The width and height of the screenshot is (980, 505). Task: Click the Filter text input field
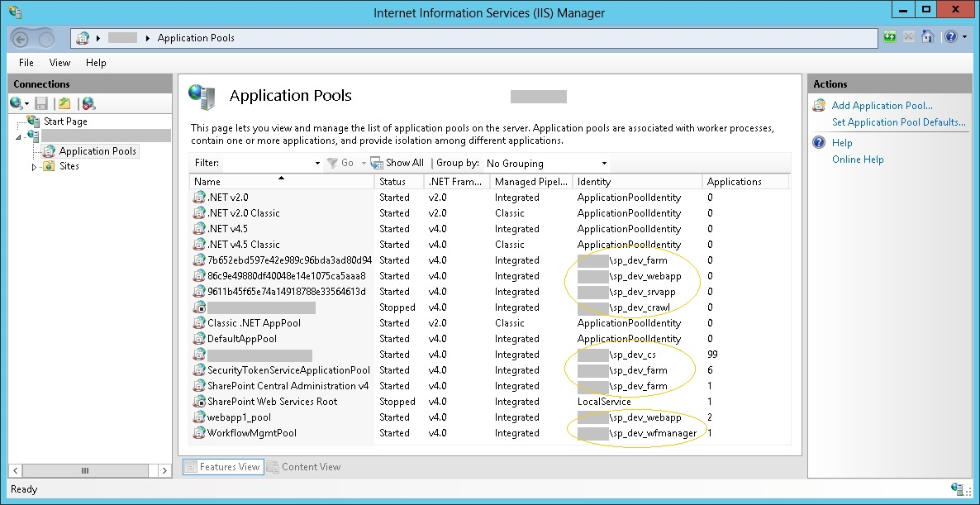(x=268, y=163)
